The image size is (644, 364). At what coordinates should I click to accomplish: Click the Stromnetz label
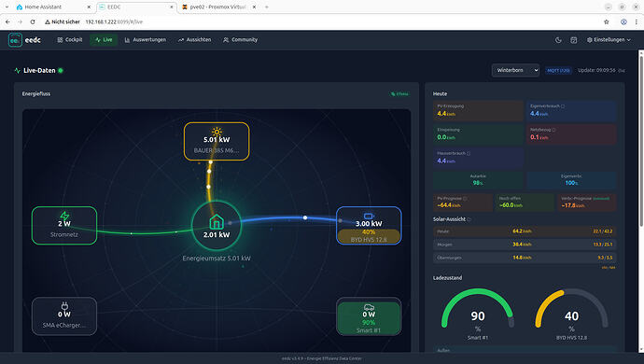pyautogui.click(x=64, y=234)
